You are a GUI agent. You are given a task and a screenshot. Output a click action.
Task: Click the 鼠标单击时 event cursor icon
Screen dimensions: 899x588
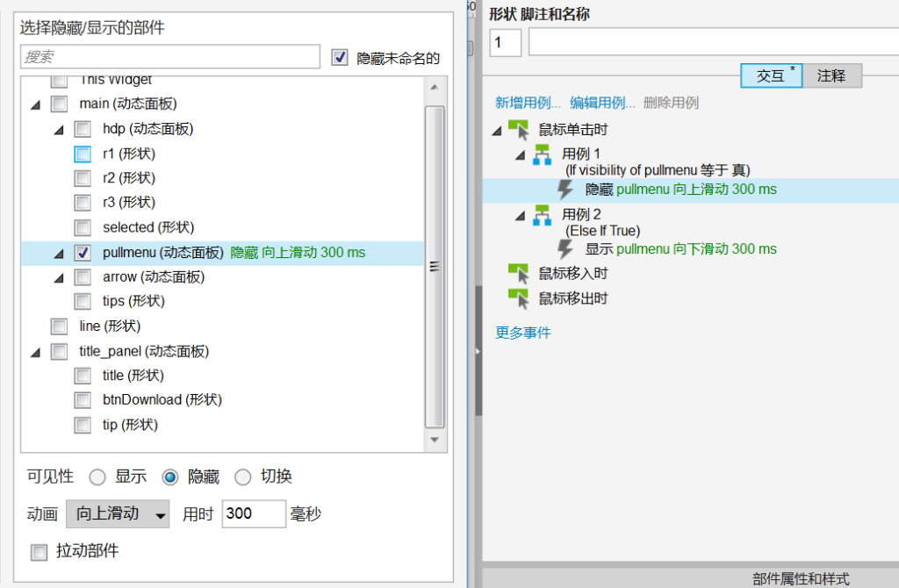coord(518,130)
